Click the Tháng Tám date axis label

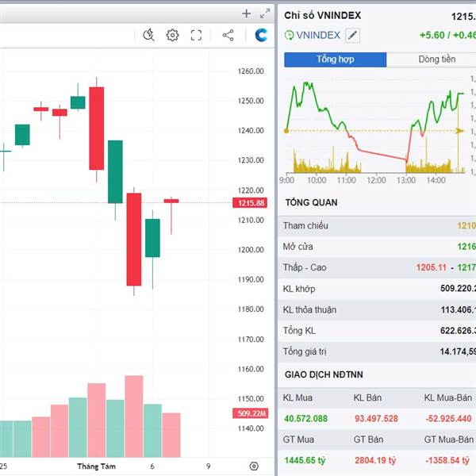[96, 466]
